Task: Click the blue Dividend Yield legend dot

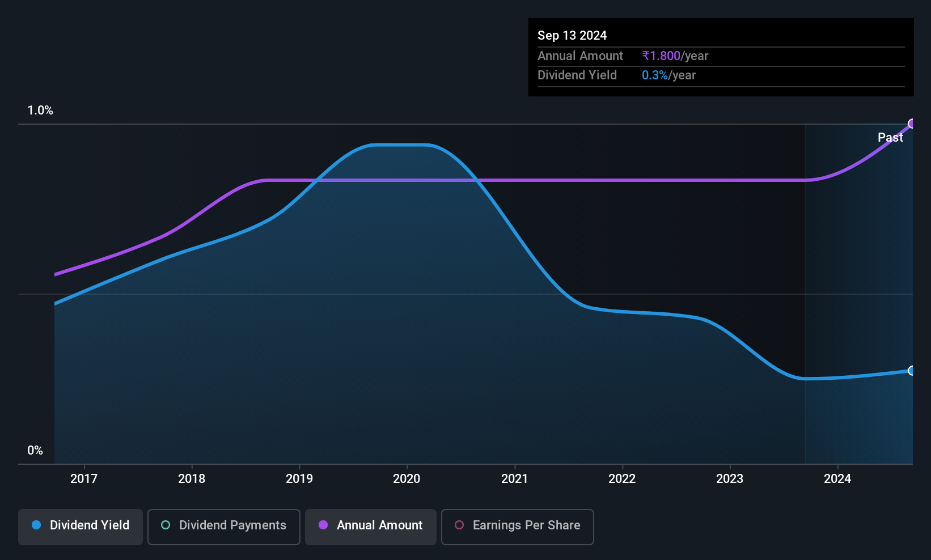Action: point(36,525)
